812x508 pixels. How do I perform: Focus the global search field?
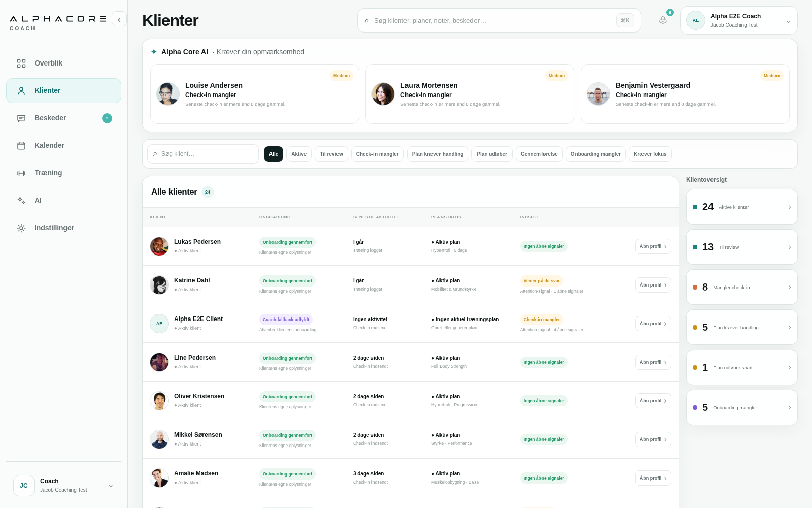tap(499, 20)
